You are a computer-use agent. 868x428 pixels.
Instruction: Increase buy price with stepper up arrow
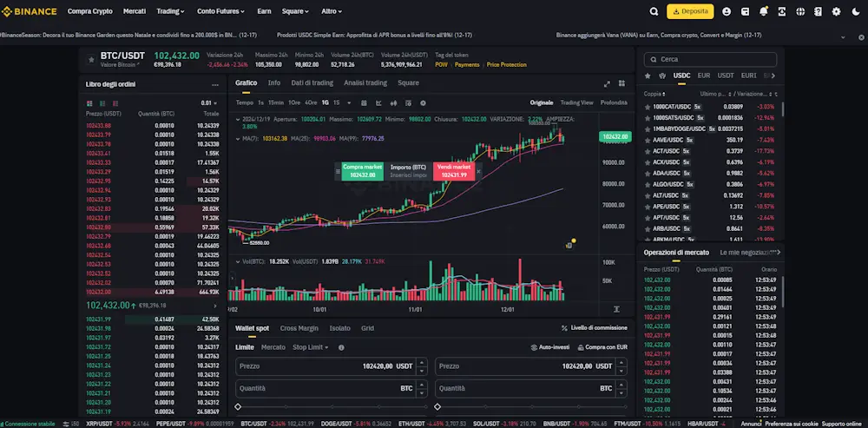point(423,363)
